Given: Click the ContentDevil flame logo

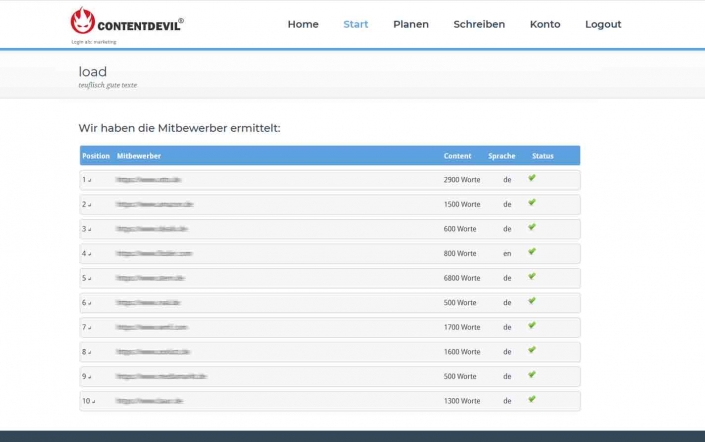Looking at the screenshot, I should point(83,21).
